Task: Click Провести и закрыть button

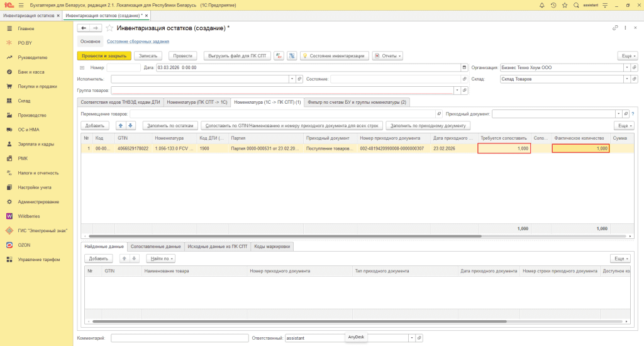Action: (104, 56)
